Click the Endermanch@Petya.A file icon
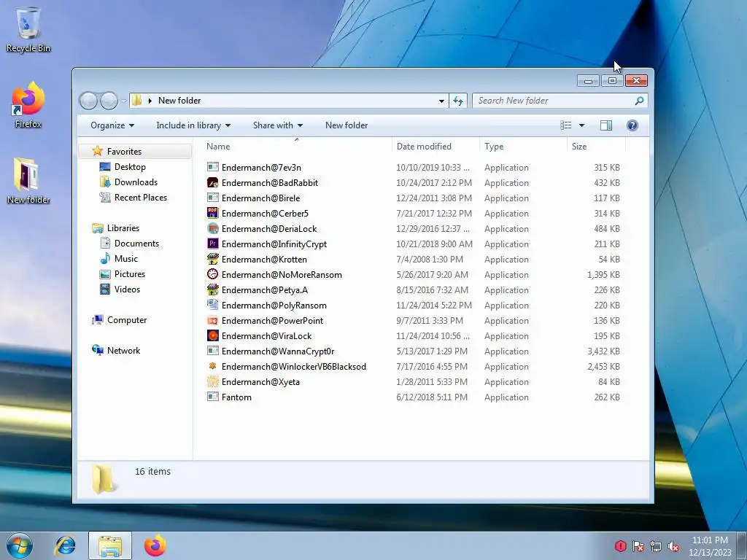Viewport: 747px width, 560px height. [212, 290]
